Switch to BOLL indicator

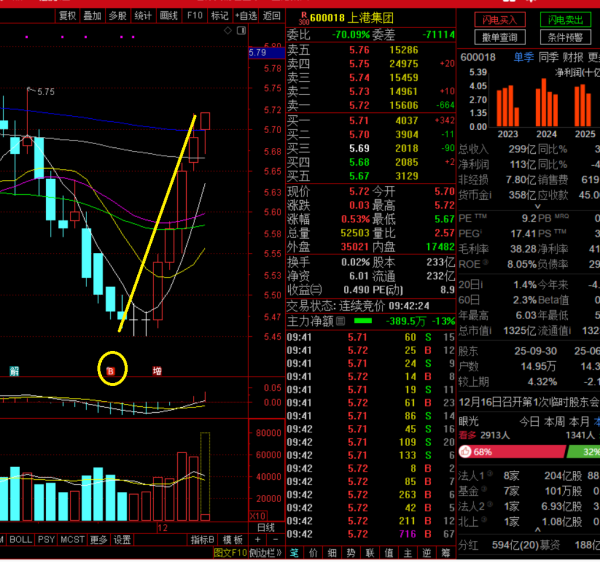(21, 539)
